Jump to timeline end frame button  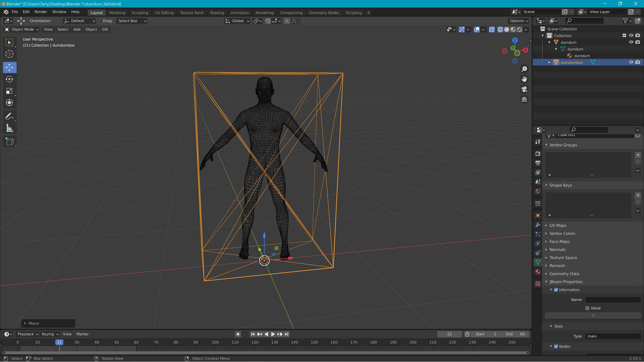click(286, 334)
